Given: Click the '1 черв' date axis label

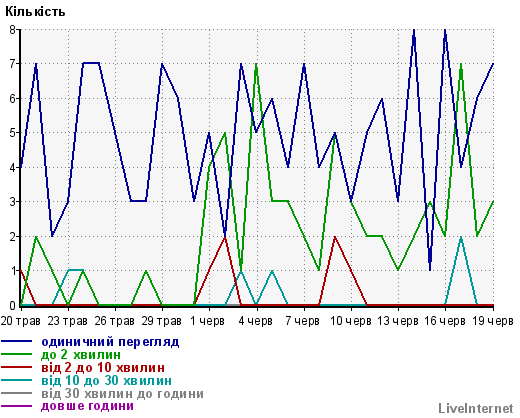Looking at the screenshot, I should [x=208, y=321].
